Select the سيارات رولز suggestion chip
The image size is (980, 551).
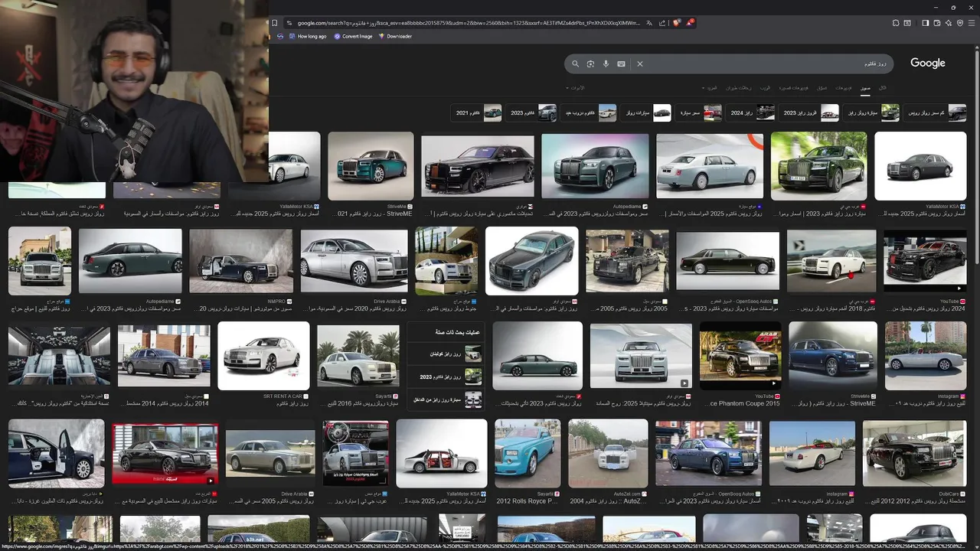click(646, 113)
